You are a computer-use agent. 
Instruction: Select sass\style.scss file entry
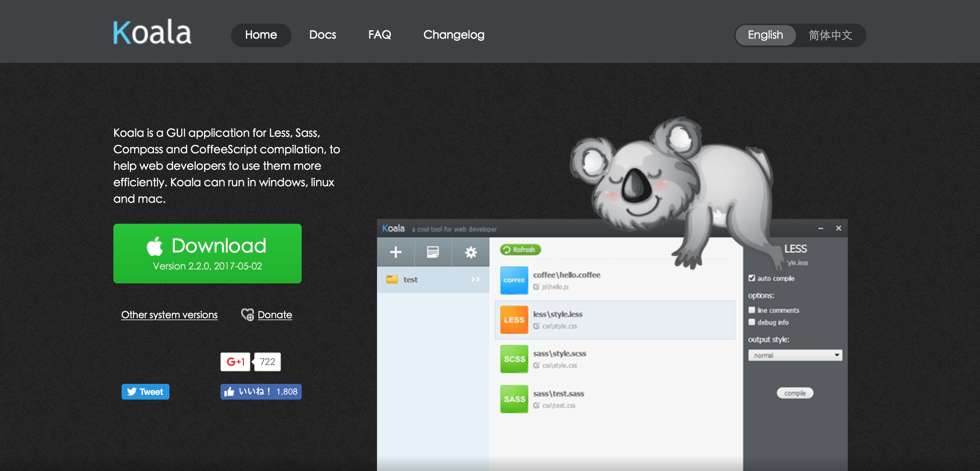(x=615, y=359)
